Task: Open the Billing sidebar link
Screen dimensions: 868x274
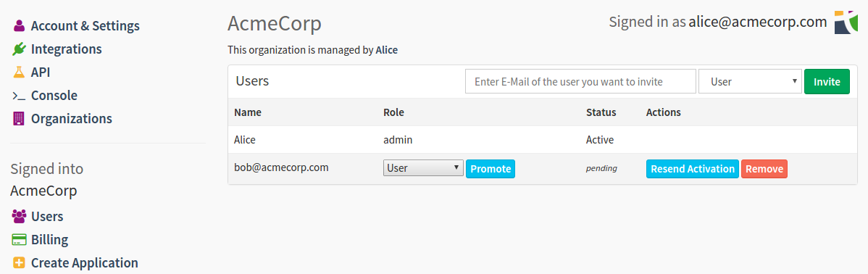Action: (49, 240)
